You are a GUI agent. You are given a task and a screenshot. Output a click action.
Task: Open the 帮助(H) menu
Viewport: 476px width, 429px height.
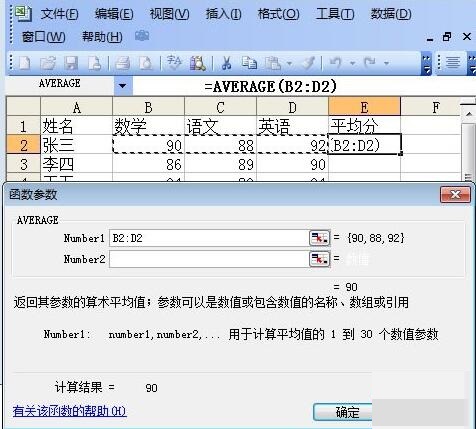(102, 36)
